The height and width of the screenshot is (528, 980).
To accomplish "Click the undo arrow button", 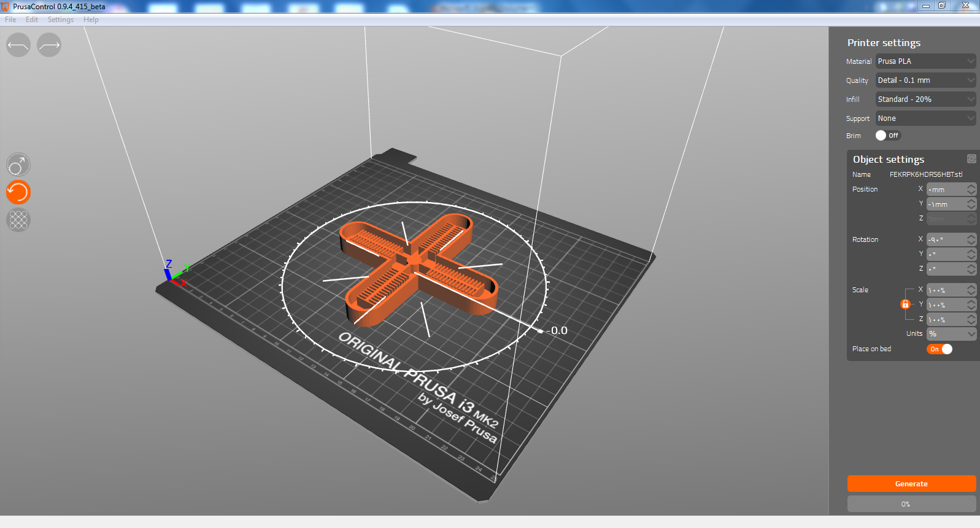I will pyautogui.click(x=18, y=45).
